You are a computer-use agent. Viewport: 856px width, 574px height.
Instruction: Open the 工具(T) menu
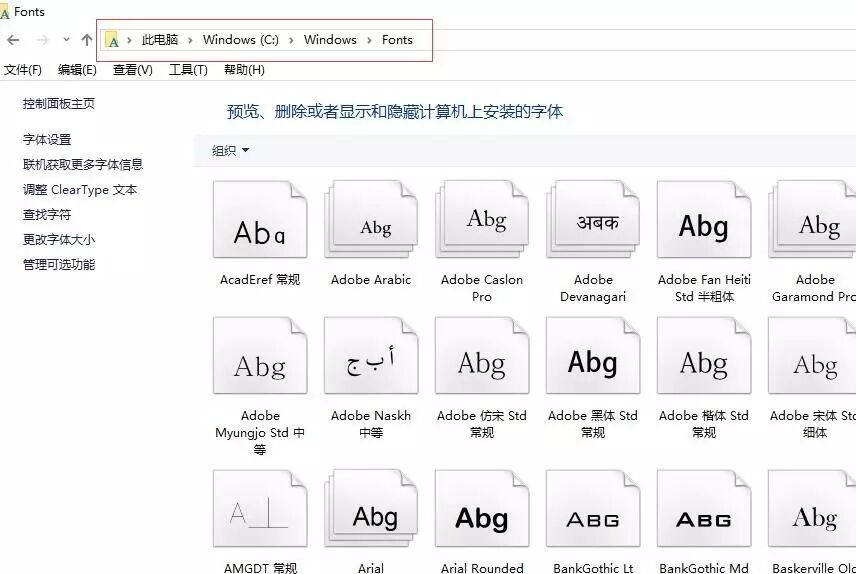[x=188, y=70]
